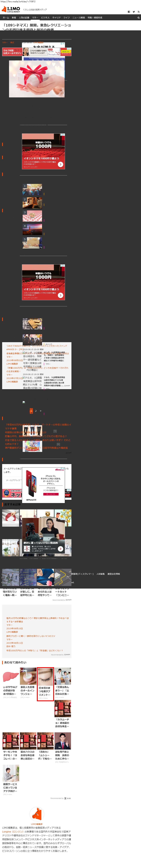Screen dimensions: 141x868
Task: Open 「消臭力」「ムシューダ」 article card
Action: point(45,747)
